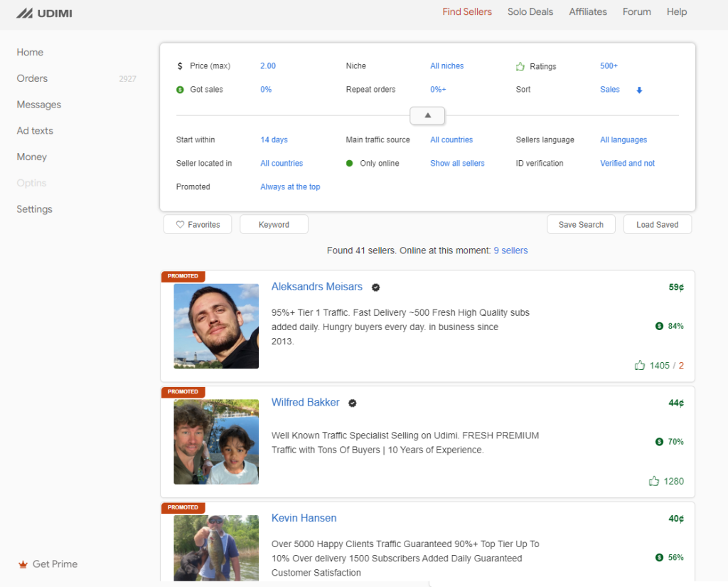The width and height of the screenshot is (728, 587).
Task: Go to Messages in the sidebar
Action: click(39, 105)
